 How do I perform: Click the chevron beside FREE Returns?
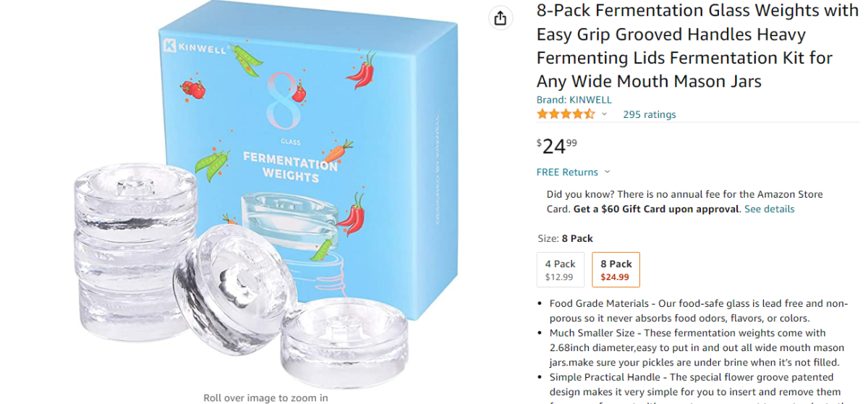pyautogui.click(x=607, y=172)
